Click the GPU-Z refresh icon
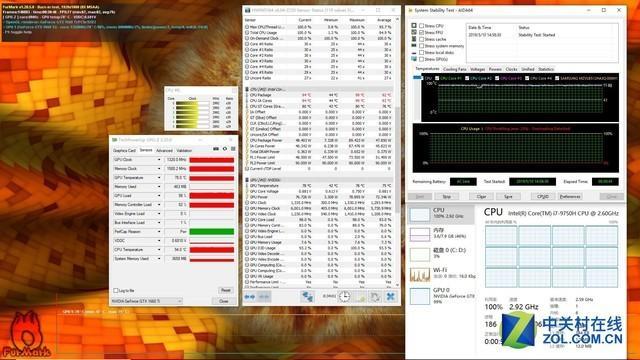This screenshot has width=640, height=360. 224,149
